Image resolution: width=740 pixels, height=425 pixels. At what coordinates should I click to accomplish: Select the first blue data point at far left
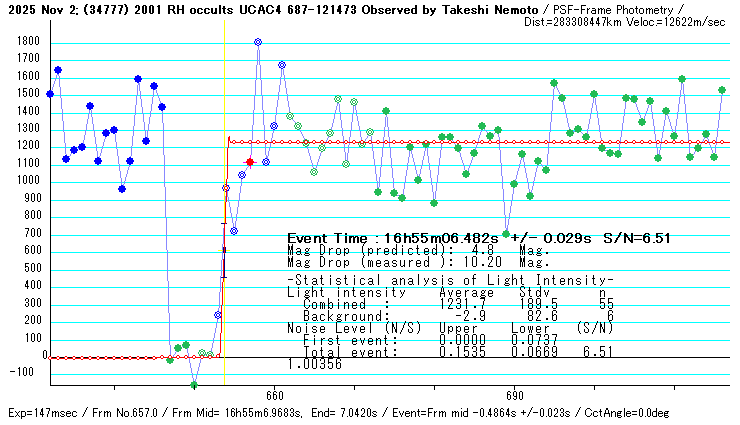pos(50,94)
